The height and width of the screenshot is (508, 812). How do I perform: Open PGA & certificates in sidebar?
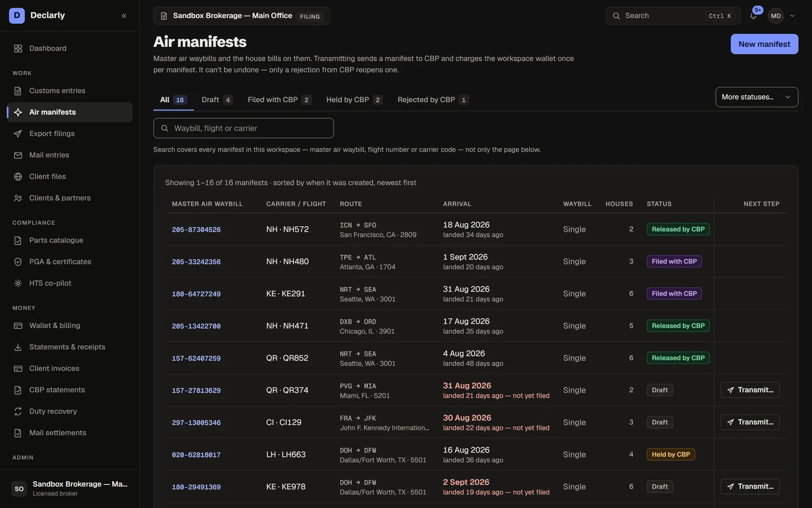[70, 262]
